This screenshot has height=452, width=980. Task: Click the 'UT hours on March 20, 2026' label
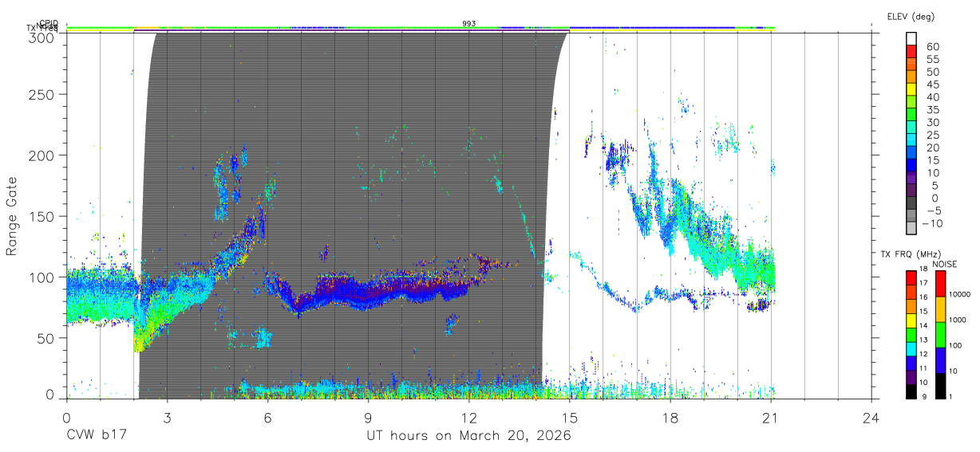tap(468, 436)
